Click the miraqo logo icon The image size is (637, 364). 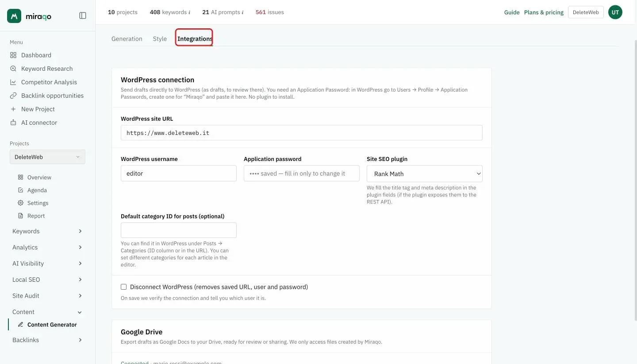14,16
